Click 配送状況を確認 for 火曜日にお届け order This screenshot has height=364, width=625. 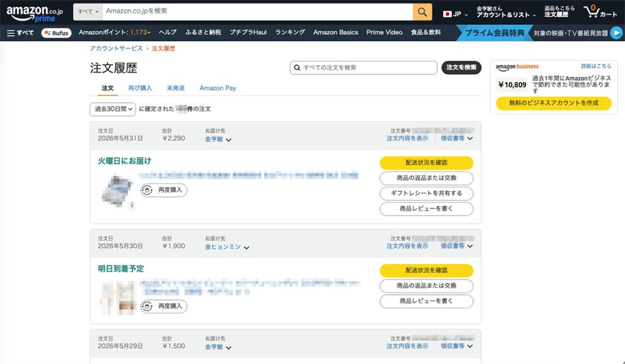pyautogui.click(x=427, y=162)
